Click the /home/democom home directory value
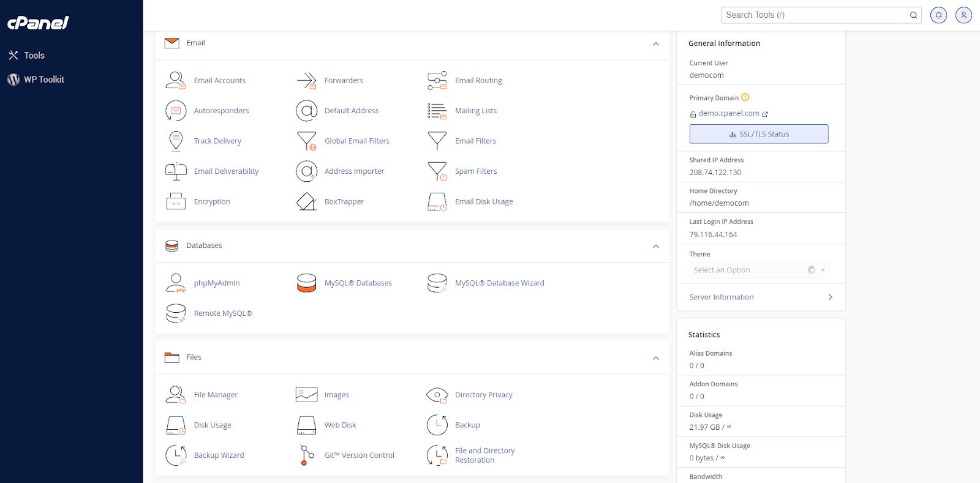This screenshot has width=980, height=483. tap(719, 203)
